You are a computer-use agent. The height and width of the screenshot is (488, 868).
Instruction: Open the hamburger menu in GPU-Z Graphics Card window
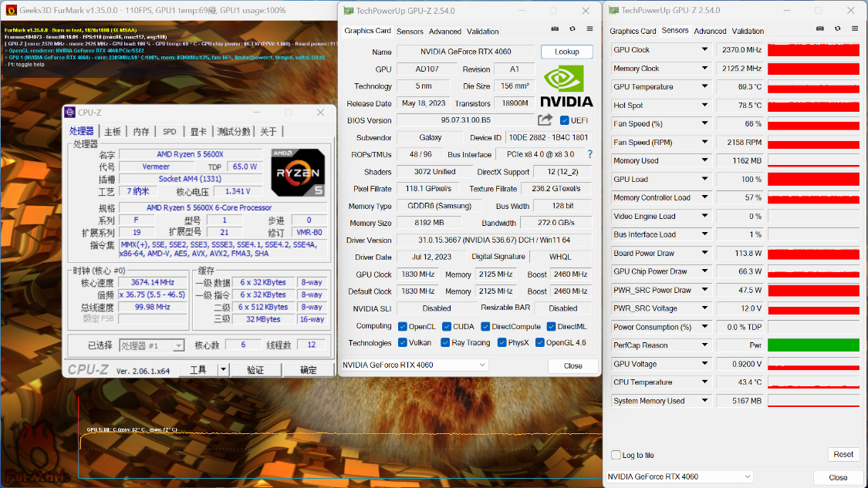pyautogui.click(x=589, y=29)
